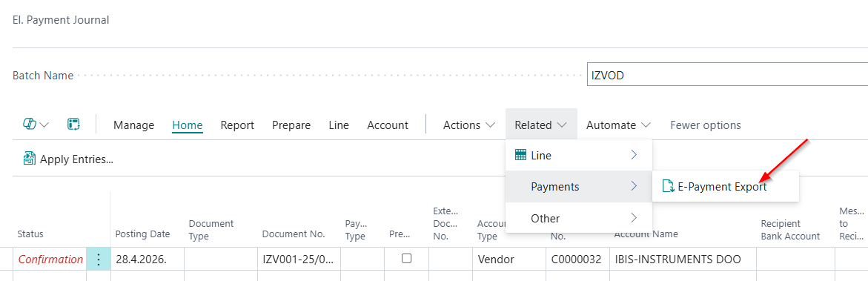Click Fewer options link

[705, 125]
